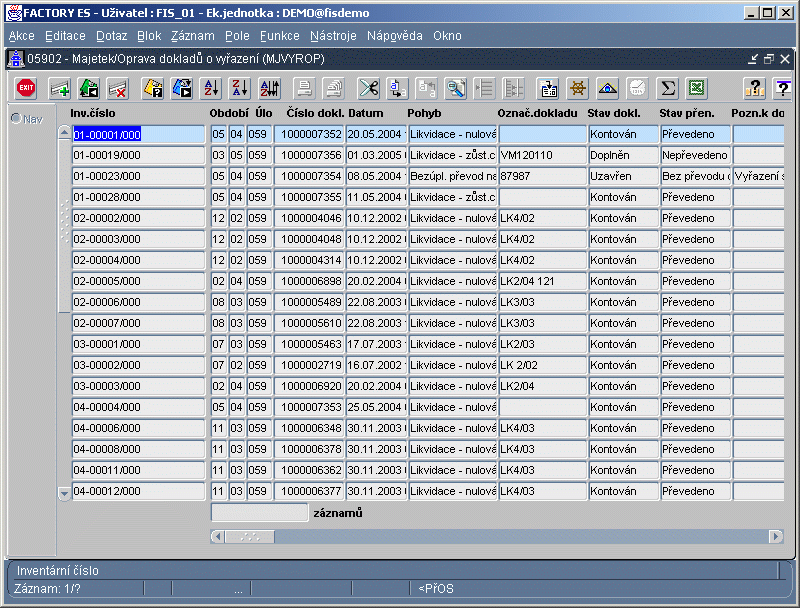This screenshot has width=800, height=608.
Task: Click the sigma summation icon
Action: [x=667, y=88]
